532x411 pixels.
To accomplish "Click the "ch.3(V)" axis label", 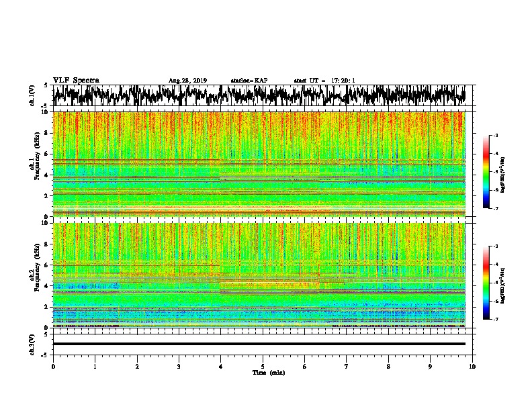I will pos(32,345).
